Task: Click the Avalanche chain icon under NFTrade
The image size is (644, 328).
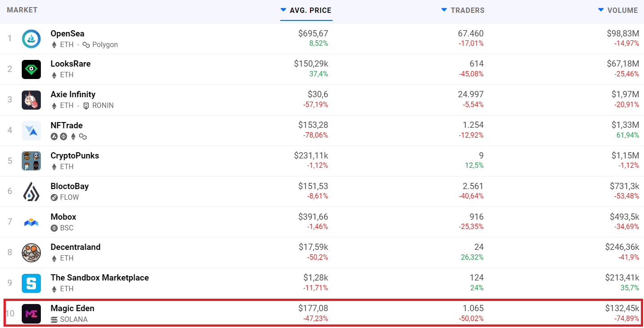Action: coord(54,137)
